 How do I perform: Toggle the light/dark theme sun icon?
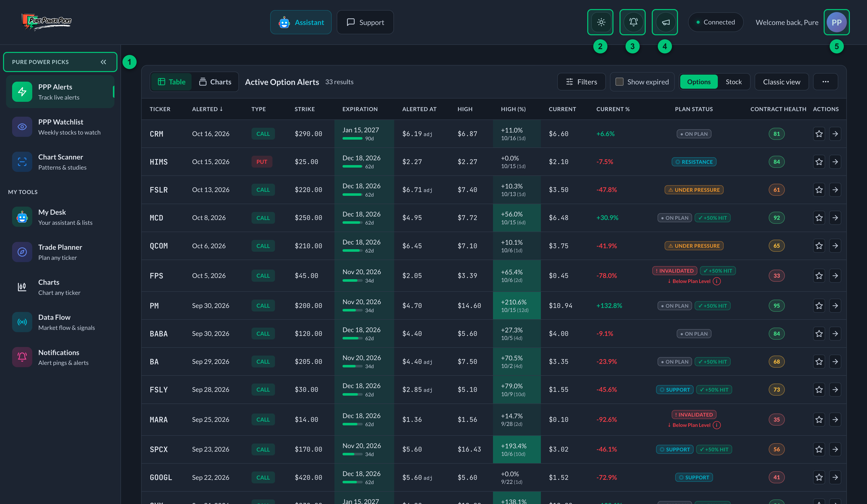(601, 23)
